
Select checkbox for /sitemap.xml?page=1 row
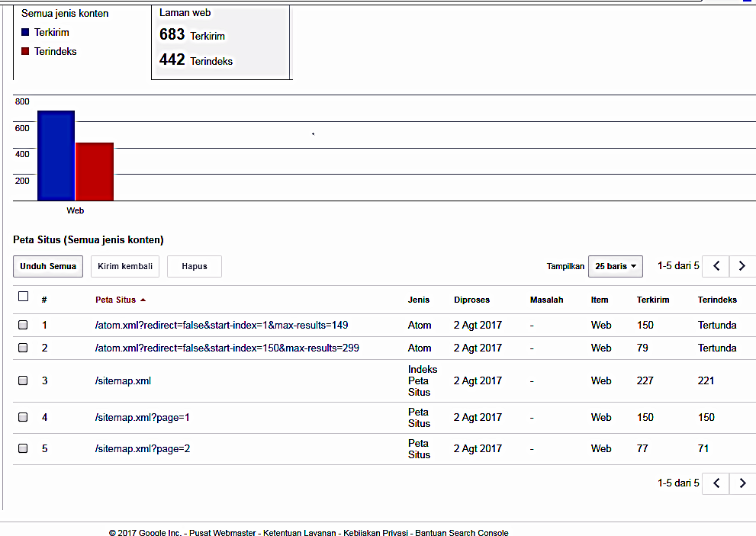click(x=23, y=417)
